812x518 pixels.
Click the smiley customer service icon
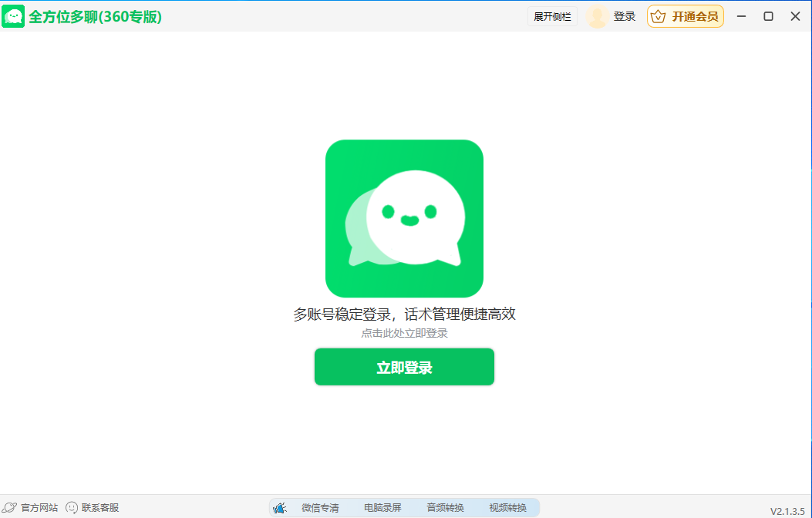[72, 507]
